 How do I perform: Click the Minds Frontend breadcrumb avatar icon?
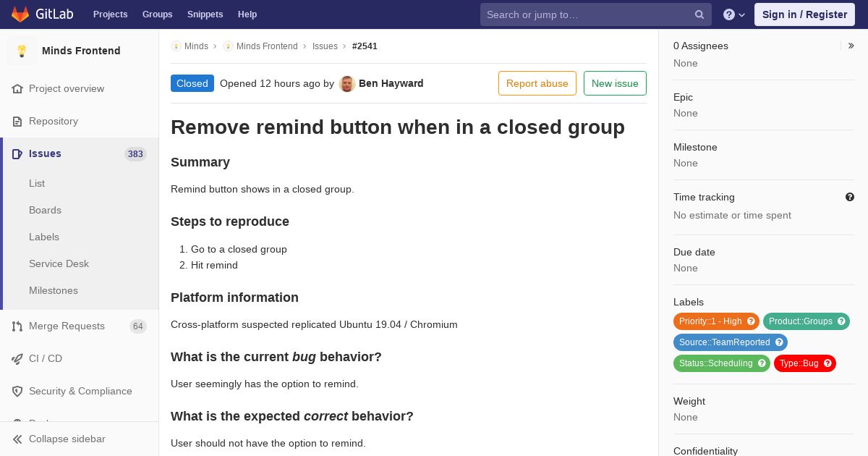tap(228, 46)
